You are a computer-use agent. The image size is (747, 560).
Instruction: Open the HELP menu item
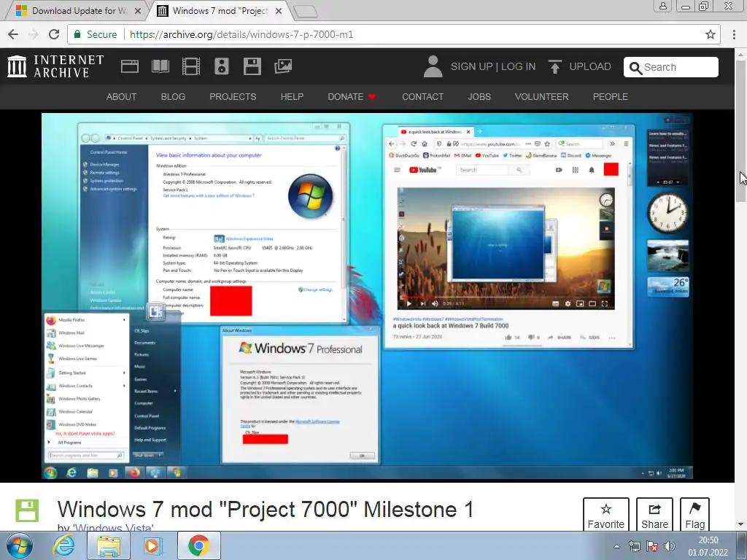click(292, 97)
